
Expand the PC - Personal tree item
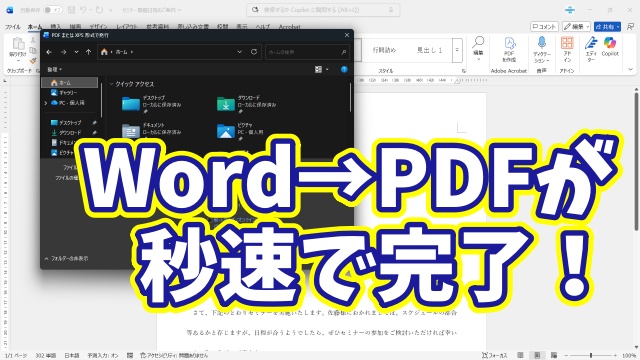point(46,103)
